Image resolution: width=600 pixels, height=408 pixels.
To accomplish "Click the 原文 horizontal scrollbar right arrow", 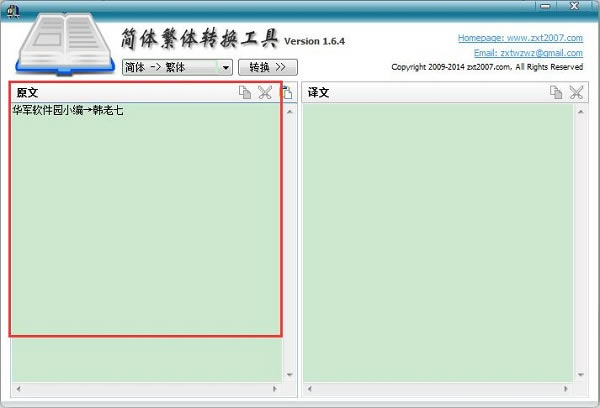I will point(277,388).
